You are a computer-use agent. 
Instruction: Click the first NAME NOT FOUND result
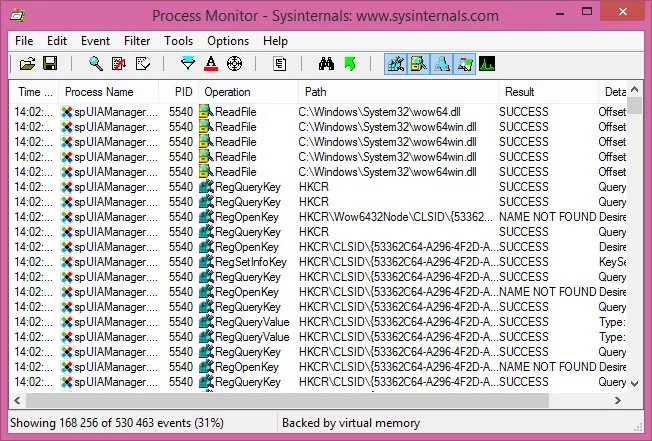pyautogui.click(x=548, y=217)
